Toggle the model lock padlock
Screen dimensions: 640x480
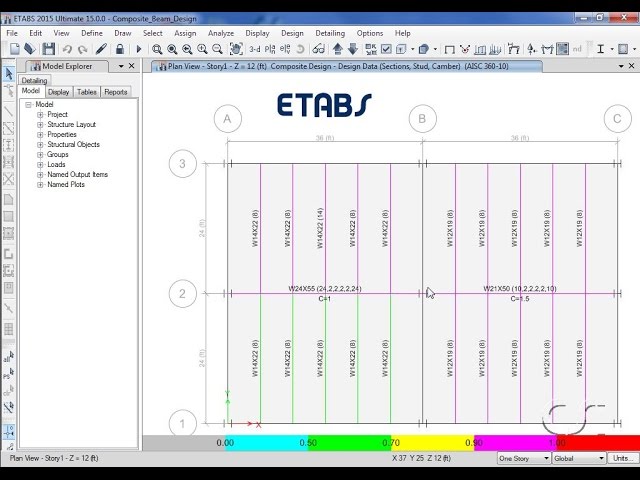pyautogui.click(x=120, y=49)
